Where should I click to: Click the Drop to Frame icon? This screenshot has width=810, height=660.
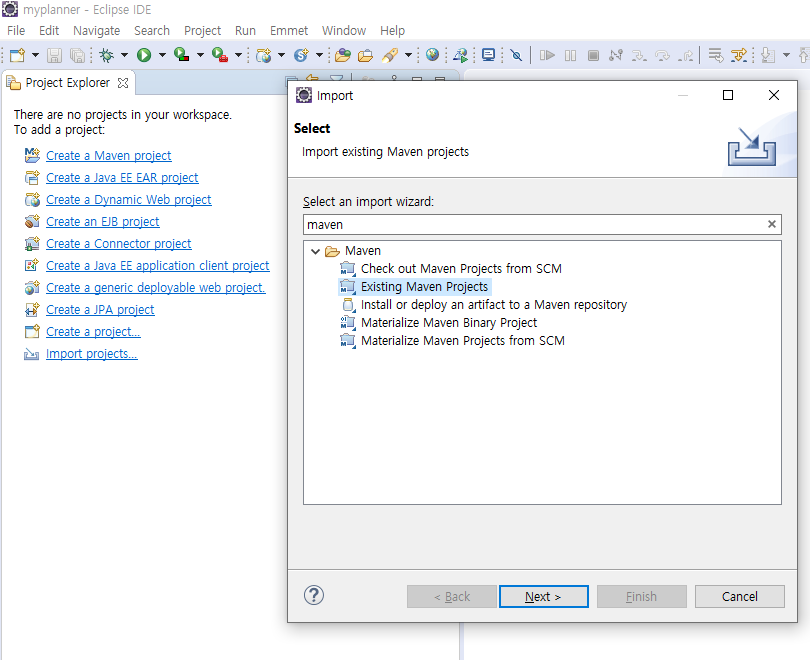[x=715, y=55]
